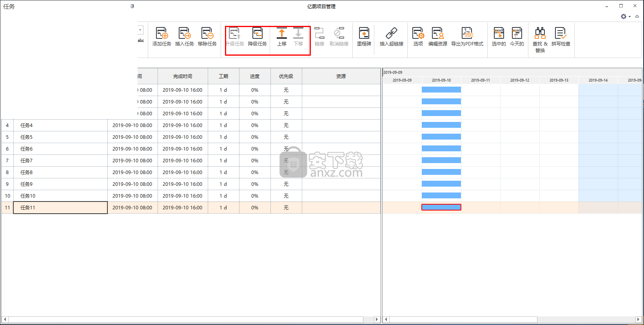Click the Add Task (添加任务) icon
This screenshot has width=644, height=325.
(161, 36)
